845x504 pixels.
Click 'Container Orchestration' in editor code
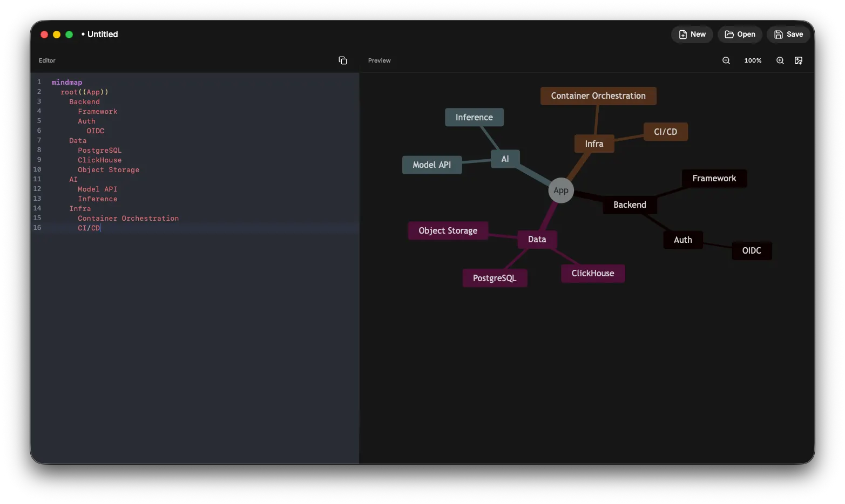(x=129, y=219)
